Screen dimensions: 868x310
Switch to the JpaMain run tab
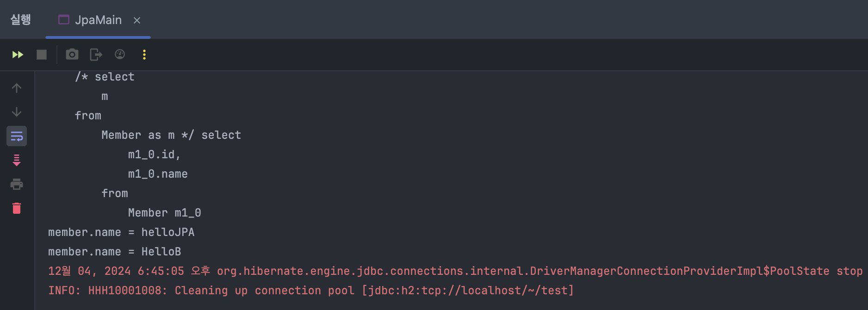point(90,20)
